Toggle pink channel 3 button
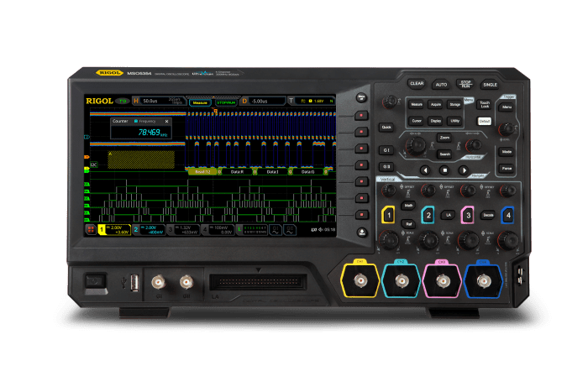Image resolution: width=588 pixels, height=392 pixels. click(468, 216)
